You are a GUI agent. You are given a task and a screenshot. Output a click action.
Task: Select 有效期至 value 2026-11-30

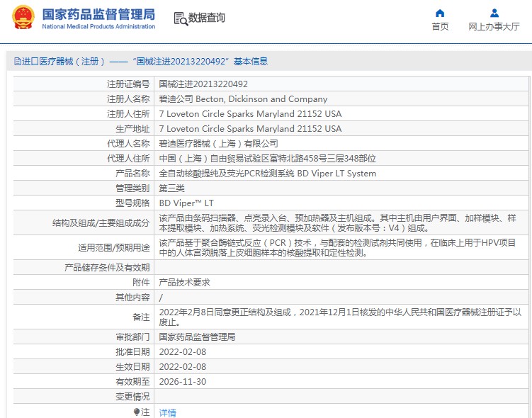pos(183,382)
